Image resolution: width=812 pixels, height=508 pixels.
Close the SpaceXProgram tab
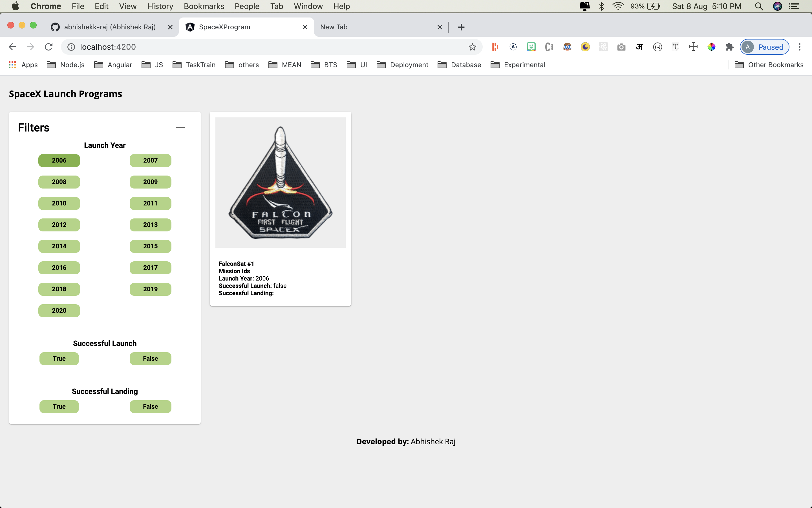(x=305, y=27)
